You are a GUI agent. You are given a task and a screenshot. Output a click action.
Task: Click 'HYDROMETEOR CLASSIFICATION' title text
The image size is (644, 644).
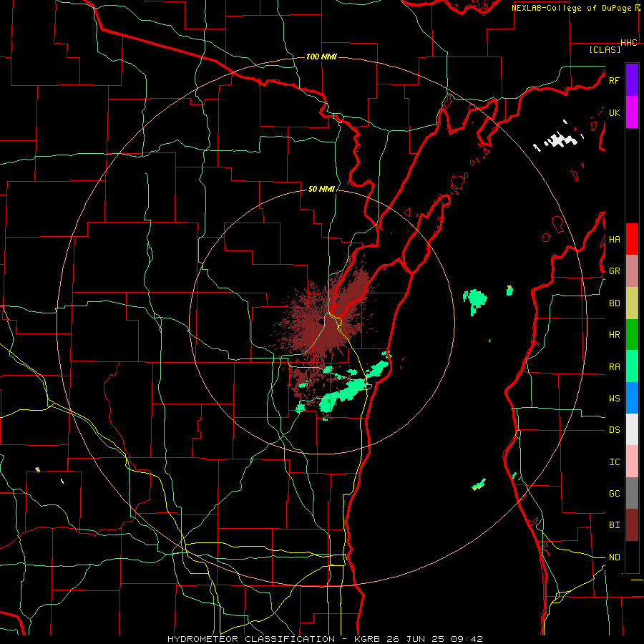tap(251, 639)
